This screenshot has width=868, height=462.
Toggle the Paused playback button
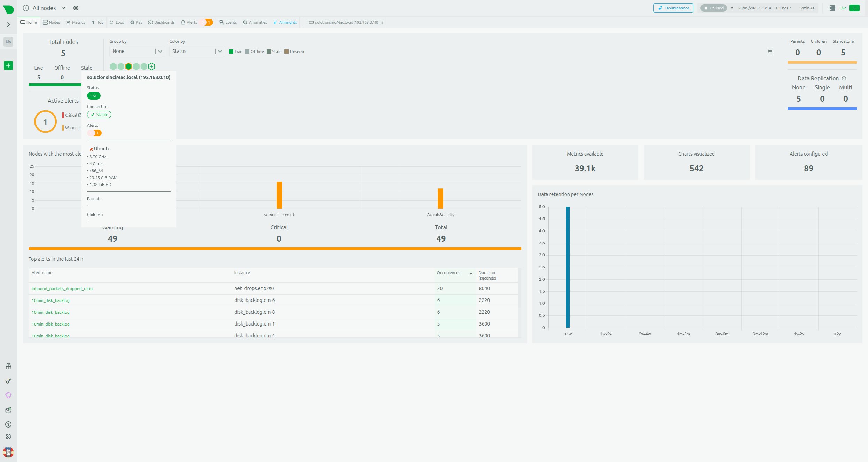[713, 8]
